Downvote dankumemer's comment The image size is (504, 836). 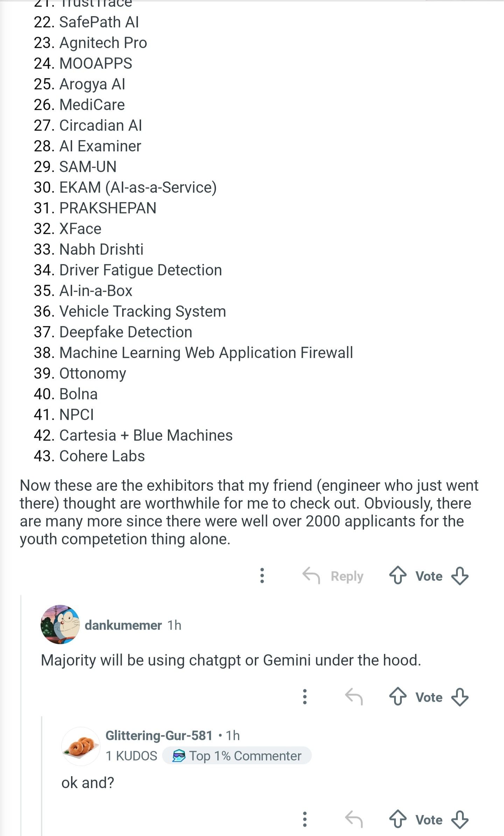click(x=460, y=697)
